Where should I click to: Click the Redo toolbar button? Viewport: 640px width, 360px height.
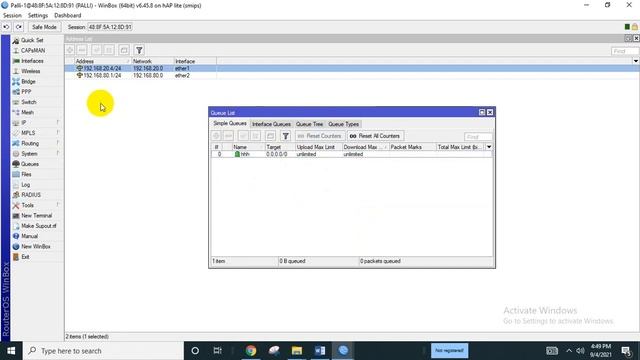point(19,27)
